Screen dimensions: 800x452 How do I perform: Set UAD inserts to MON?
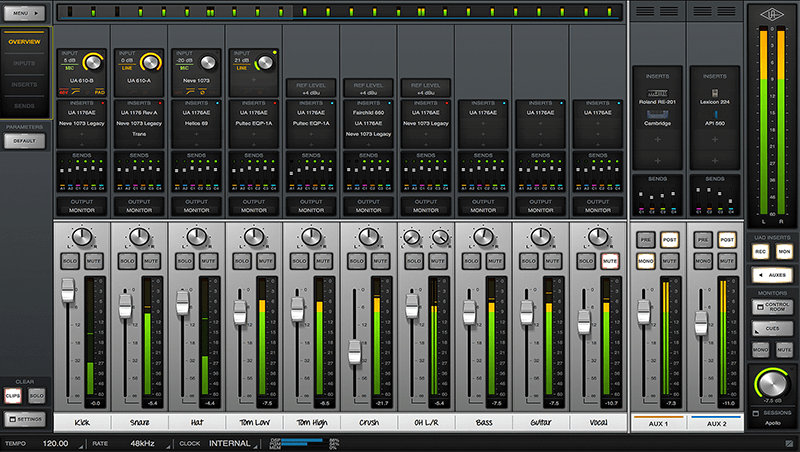[784, 252]
